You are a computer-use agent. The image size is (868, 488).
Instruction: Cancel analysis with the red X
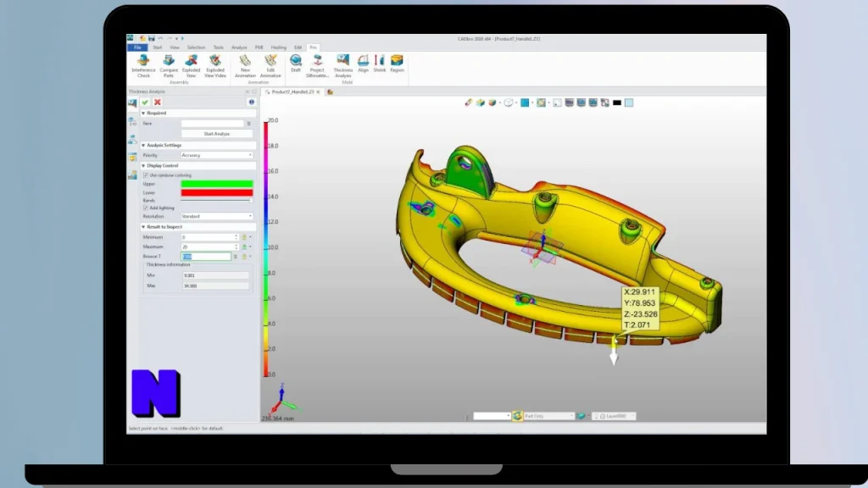[x=157, y=103]
